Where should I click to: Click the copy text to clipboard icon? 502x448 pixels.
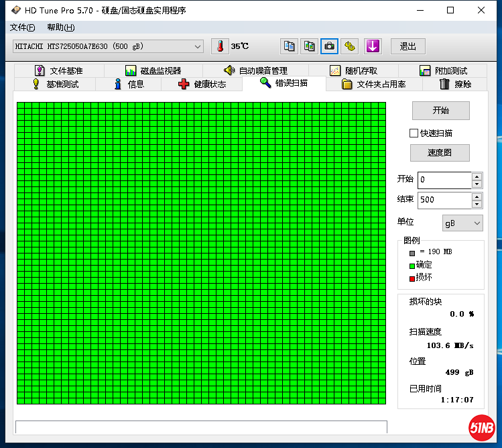[x=289, y=46]
